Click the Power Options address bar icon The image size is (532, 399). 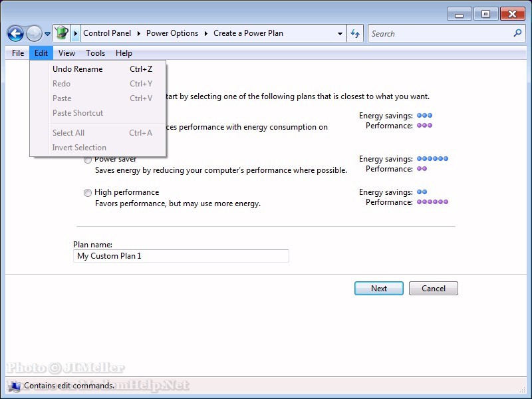(x=62, y=33)
